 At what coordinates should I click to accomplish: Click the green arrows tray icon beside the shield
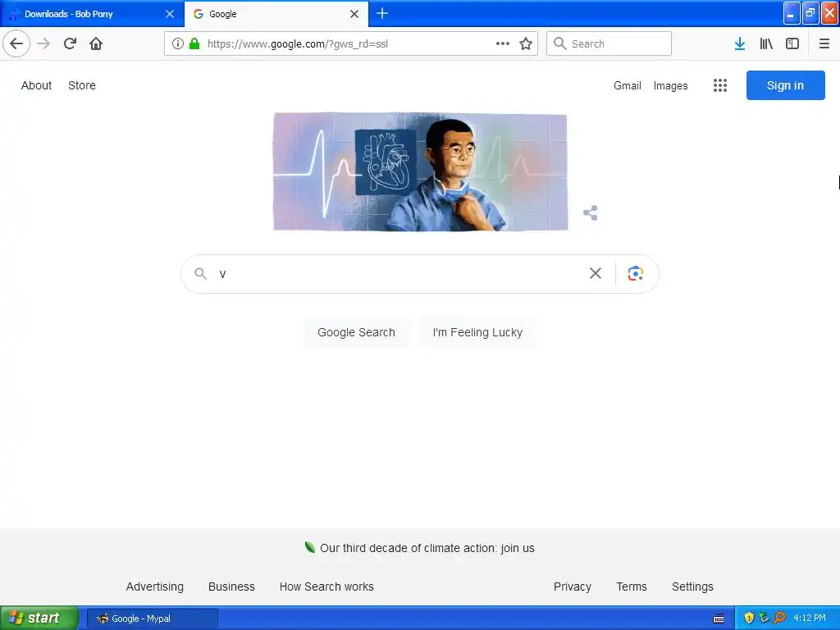(x=765, y=618)
